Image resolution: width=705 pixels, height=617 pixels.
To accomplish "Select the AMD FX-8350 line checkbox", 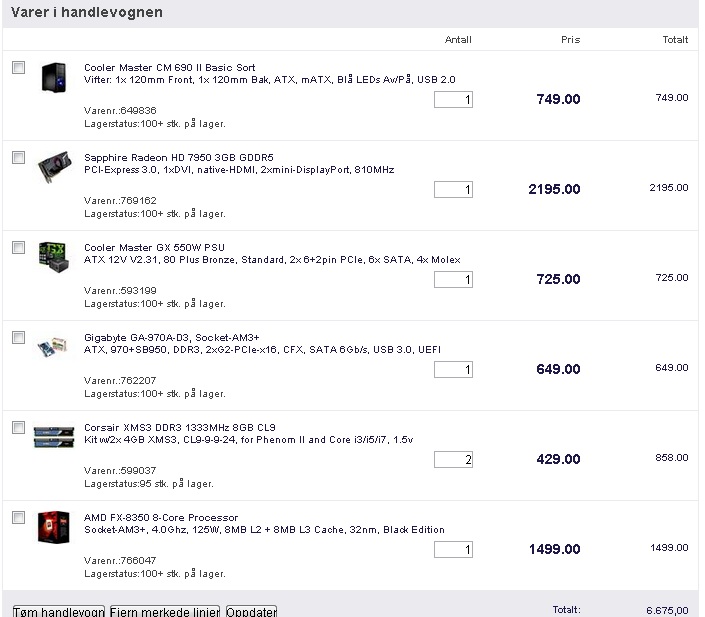I will click(18, 517).
